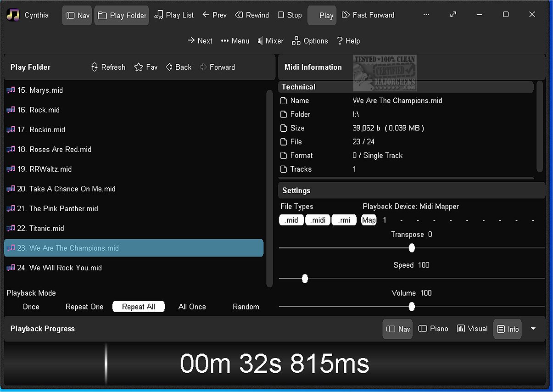Image resolution: width=553 pixels, height=392 pixels.
Task: Select the Random playback mode
Action: pyautogui.click(x=246, y=307)
